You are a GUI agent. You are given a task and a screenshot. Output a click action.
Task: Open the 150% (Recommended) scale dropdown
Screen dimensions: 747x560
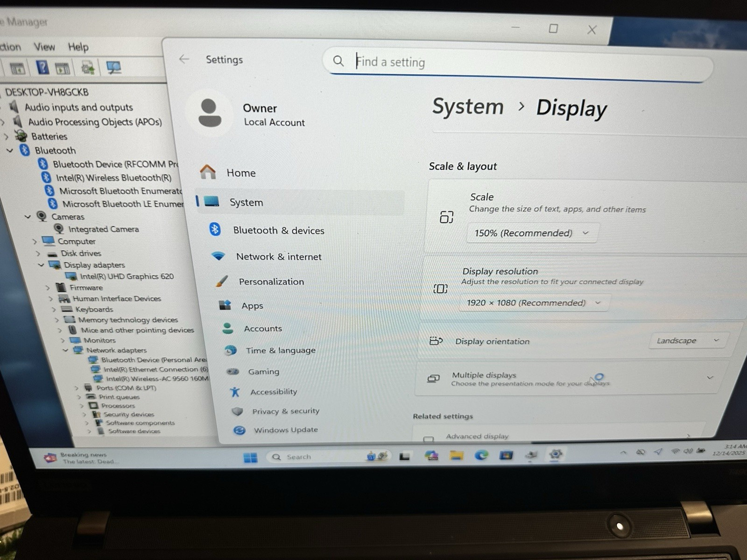pyautogui.click(x=532, y=233)
